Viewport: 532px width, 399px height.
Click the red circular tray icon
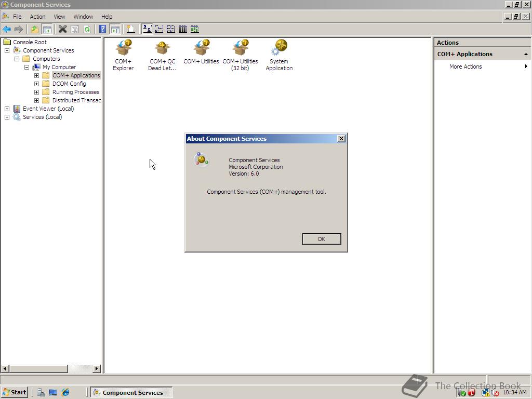pos(471,393)
